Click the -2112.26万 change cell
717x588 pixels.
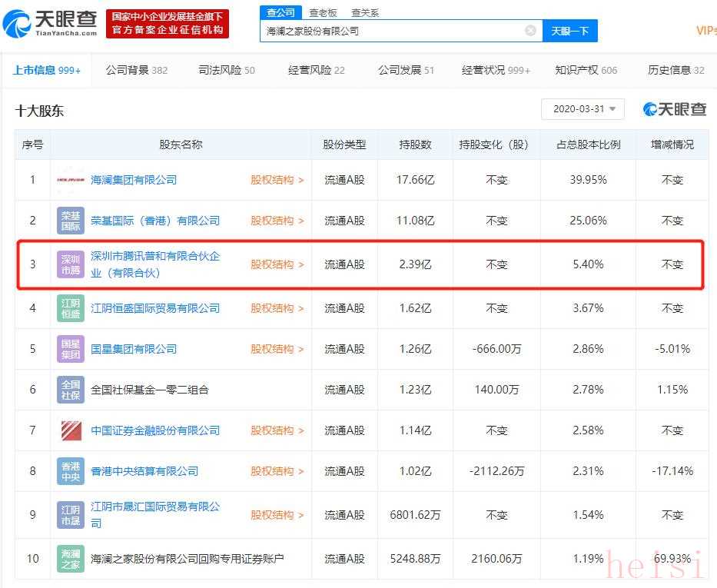(x=496, y=471)
